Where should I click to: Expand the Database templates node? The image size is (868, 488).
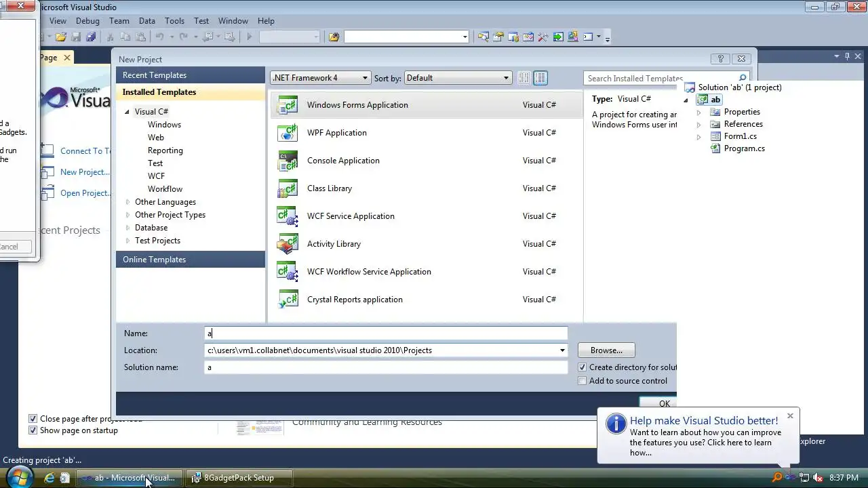127,228
